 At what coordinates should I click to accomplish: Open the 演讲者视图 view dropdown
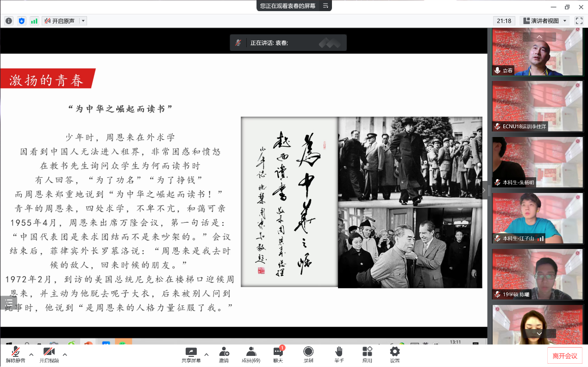[x=544, y=21]
